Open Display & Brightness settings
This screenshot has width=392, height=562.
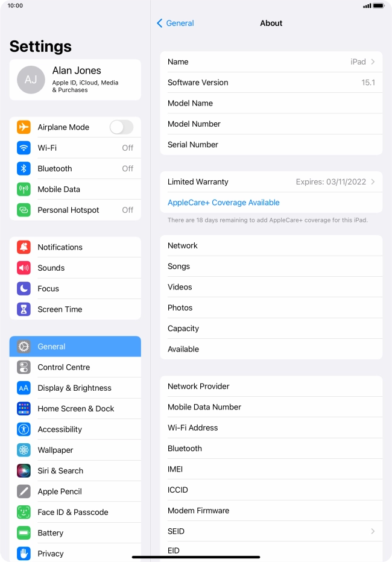coord(75,388)
